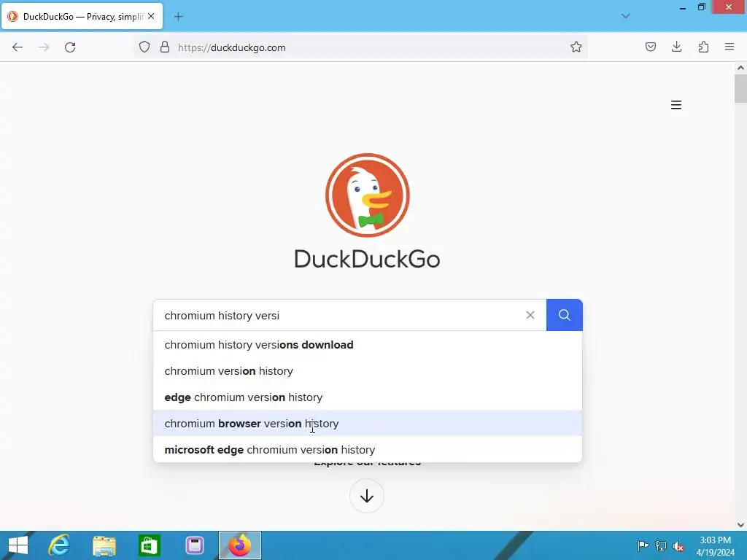Click the DuckDuckGo duck logo
The width and height of the screenshot is (747, 560).
pos(368,195)
